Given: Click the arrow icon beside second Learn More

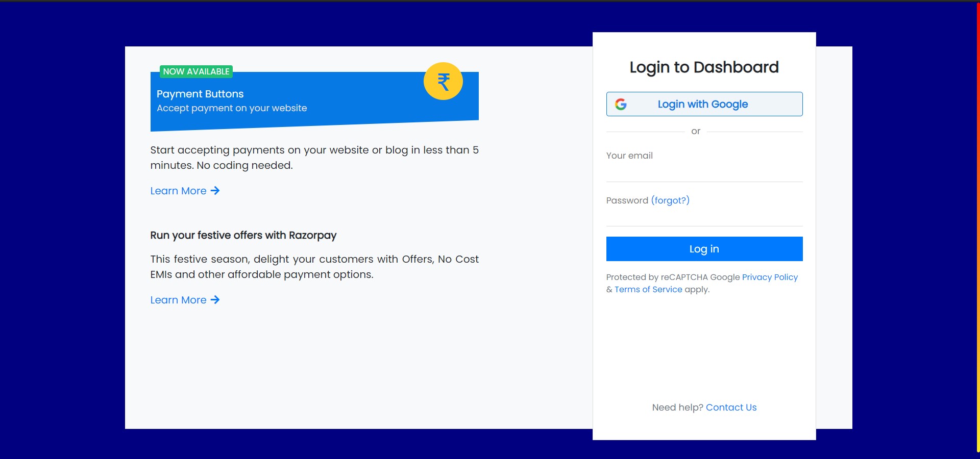Looking at the screenshot, I should (215, 300).
